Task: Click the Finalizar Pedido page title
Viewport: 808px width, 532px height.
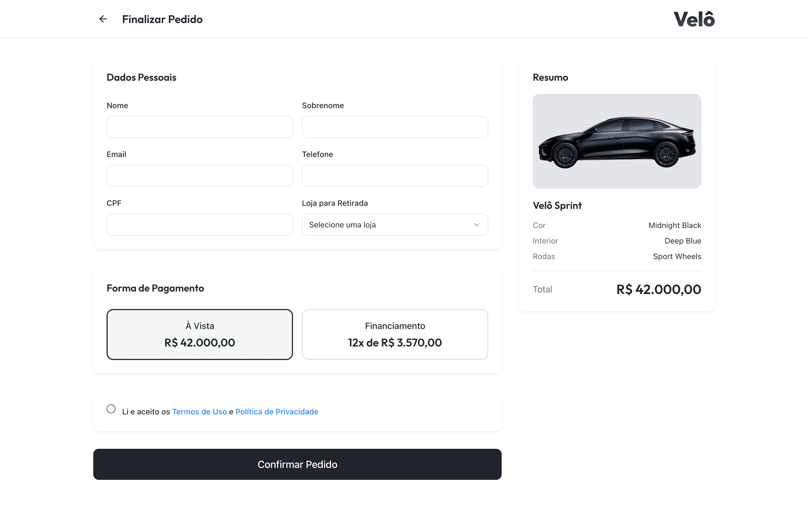Action: click(x=162, y=19)
